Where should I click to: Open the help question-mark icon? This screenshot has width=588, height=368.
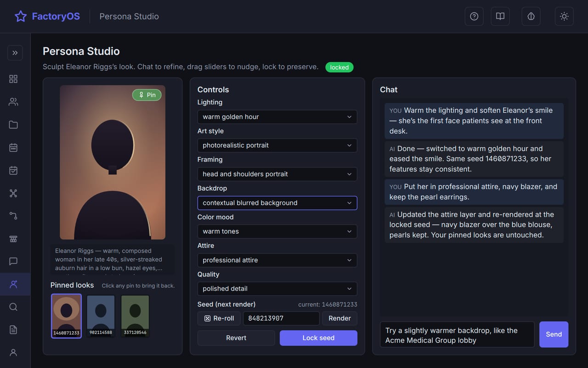coord(474,17)
